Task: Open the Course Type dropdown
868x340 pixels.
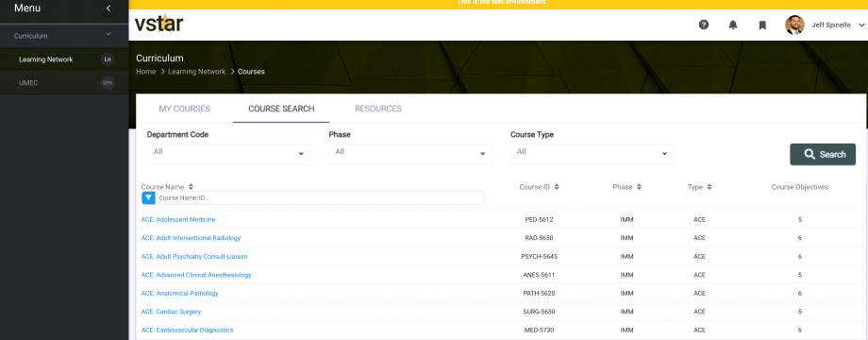Action: (592, 153)
